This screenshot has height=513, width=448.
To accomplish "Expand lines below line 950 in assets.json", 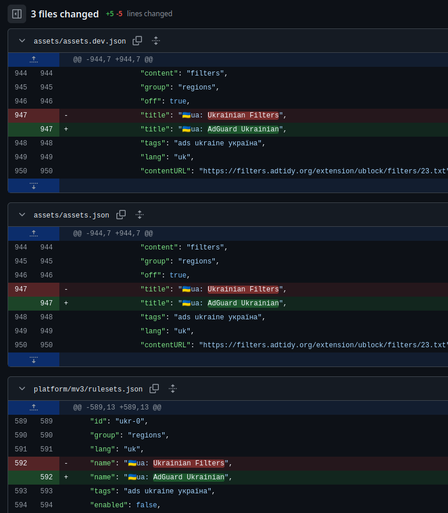I will click(34, 360).
